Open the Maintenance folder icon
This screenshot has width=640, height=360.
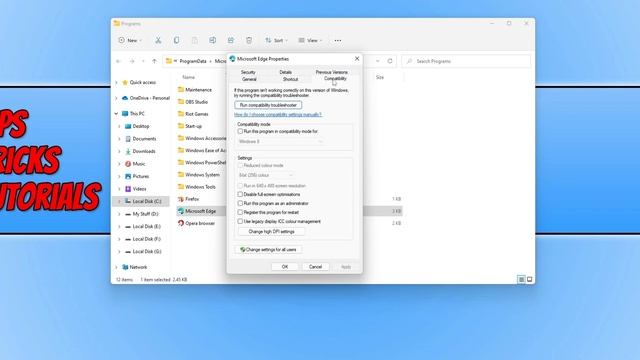click(x=181, y=90)
